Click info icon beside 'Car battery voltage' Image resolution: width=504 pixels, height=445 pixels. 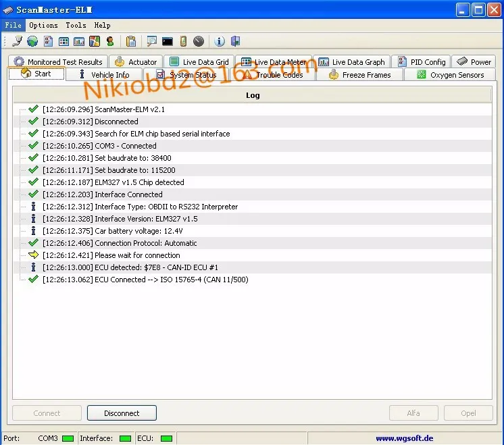coord(33,231)
